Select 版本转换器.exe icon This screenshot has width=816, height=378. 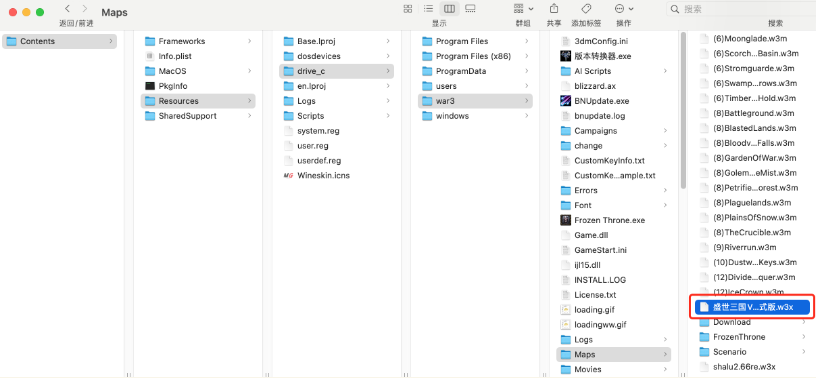point(566,56)
